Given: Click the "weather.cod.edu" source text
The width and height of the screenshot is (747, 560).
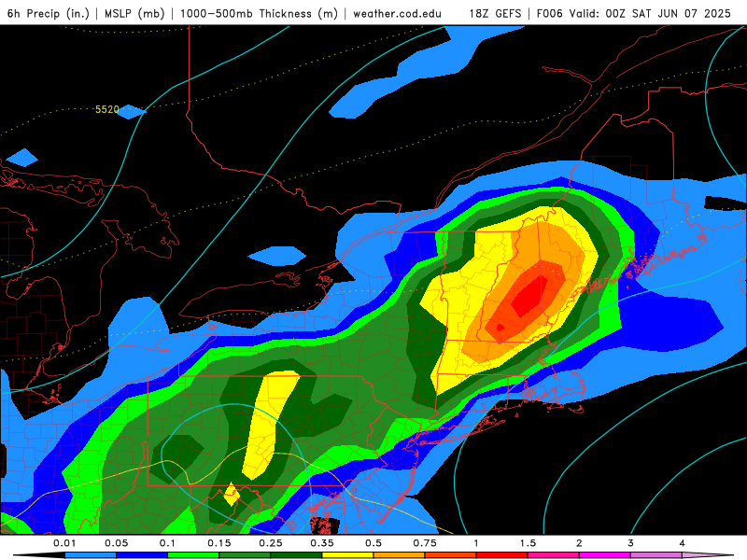Looking at the screenshot, I should pos(397,13).
